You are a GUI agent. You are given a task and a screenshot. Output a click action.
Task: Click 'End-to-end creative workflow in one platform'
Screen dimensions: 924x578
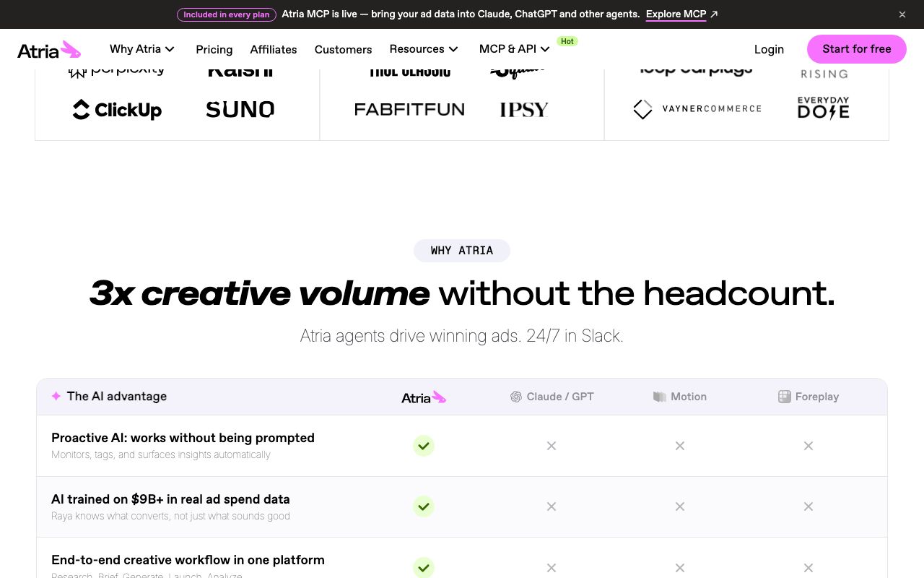click(188, 560)
